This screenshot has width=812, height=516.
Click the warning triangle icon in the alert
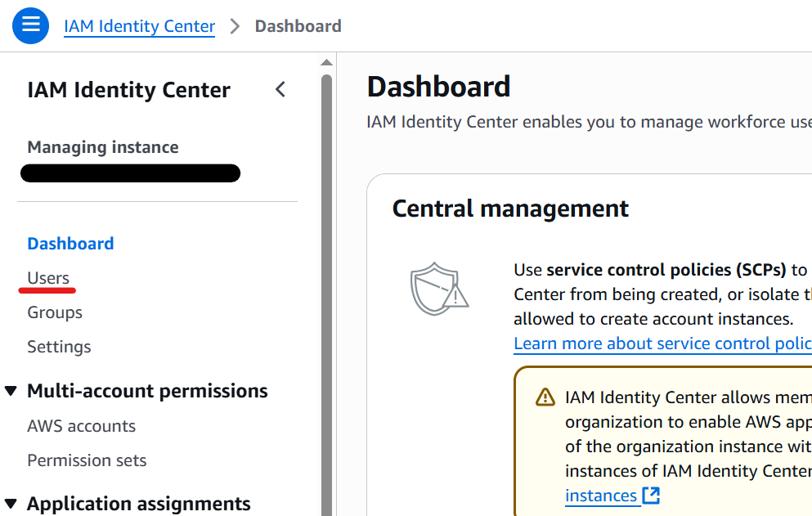click(545, 397)
